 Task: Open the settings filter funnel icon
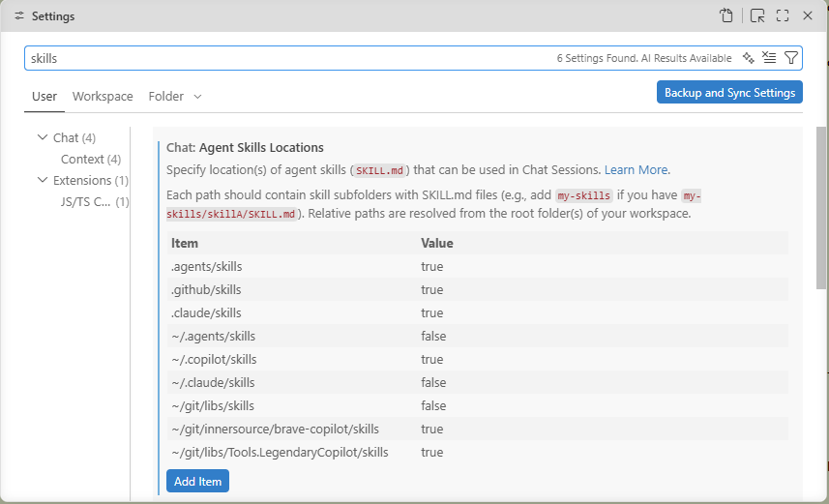pyautogui.click(x=791, y=58)
